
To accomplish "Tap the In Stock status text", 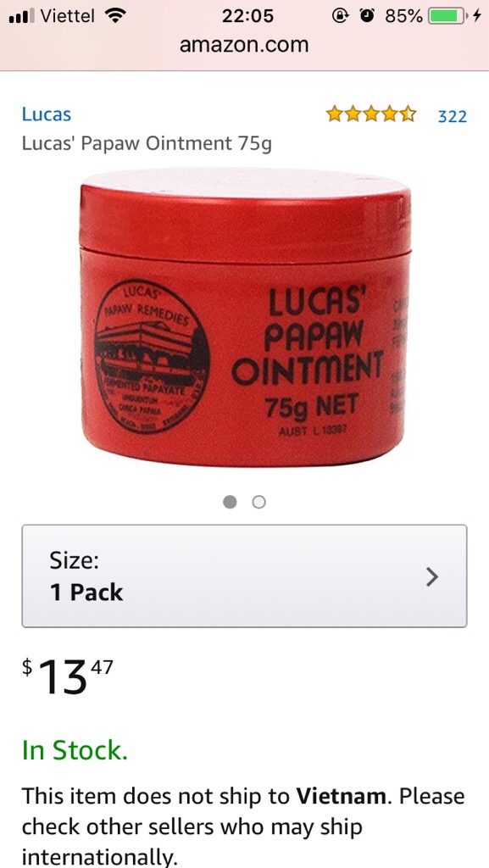I will [x=75, y=751].
